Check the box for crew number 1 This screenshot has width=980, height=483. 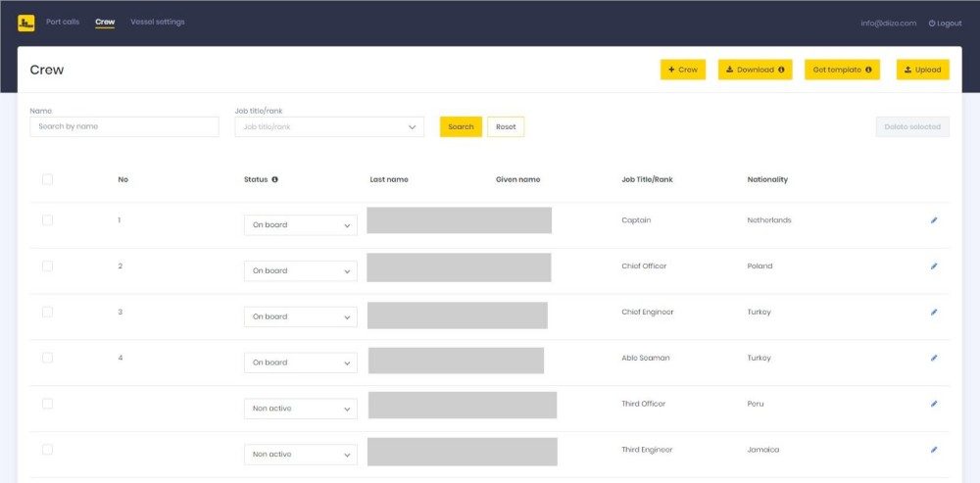pos(47,220)
